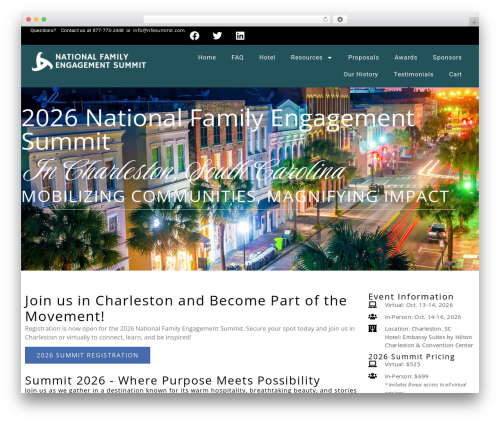Click the In-Person: Oct. 14-16, 2026 text

(423, 317)
